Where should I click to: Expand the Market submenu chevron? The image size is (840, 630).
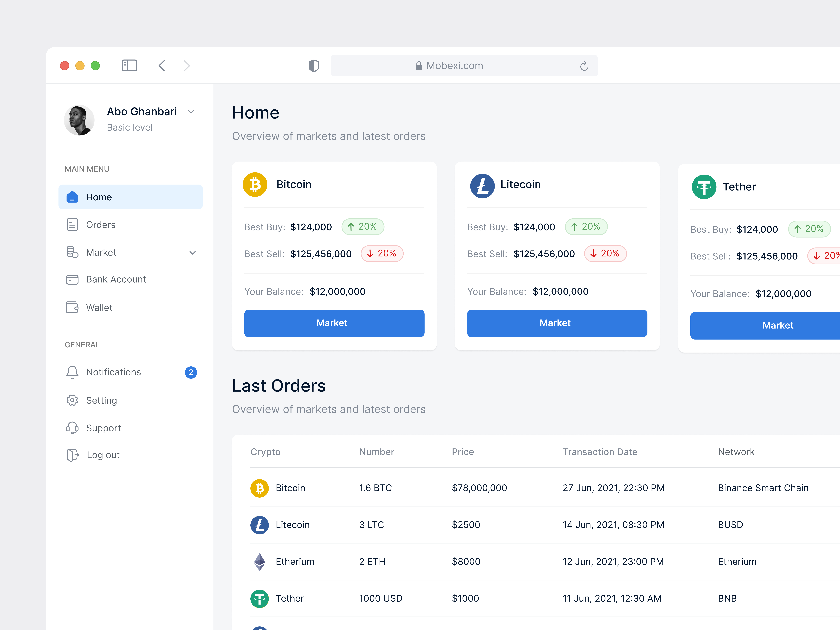pyautogui.click(x=193, y=253)
